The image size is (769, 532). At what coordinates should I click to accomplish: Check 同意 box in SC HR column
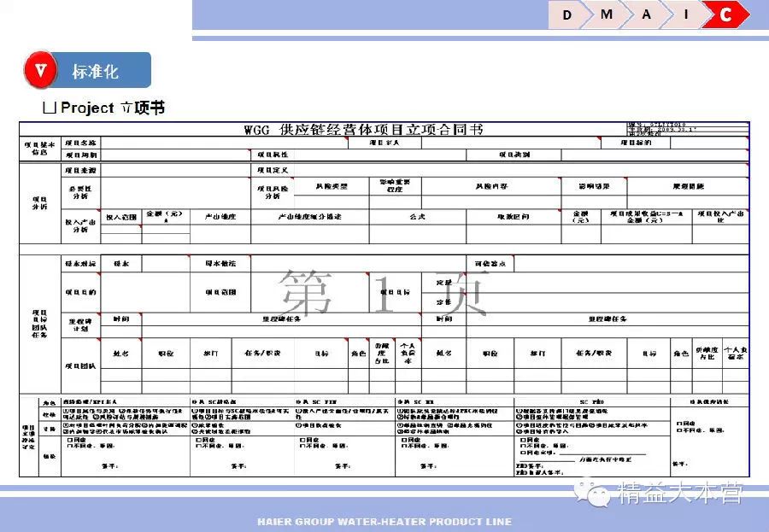(x=403, y=441)
